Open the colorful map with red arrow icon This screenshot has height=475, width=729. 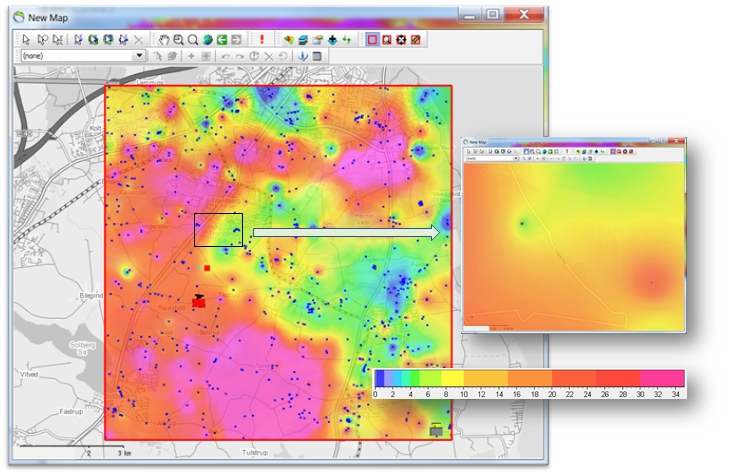(289, 40)
